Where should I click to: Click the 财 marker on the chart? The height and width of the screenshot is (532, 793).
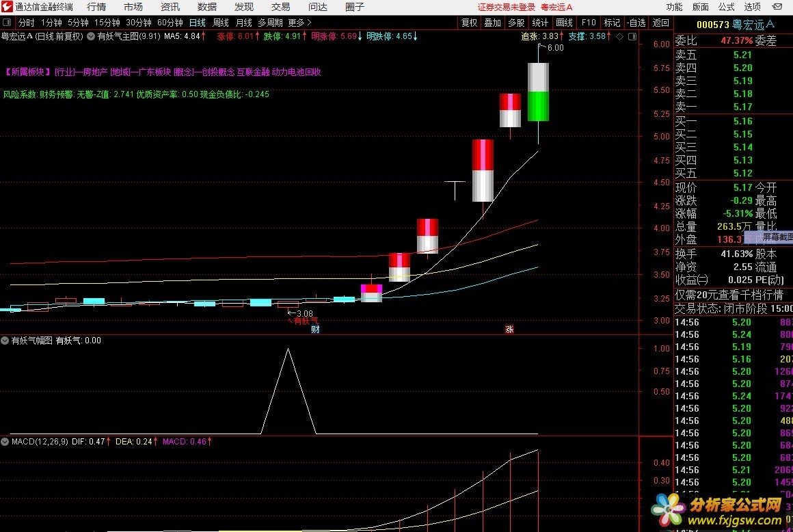[x=315, y=329]
